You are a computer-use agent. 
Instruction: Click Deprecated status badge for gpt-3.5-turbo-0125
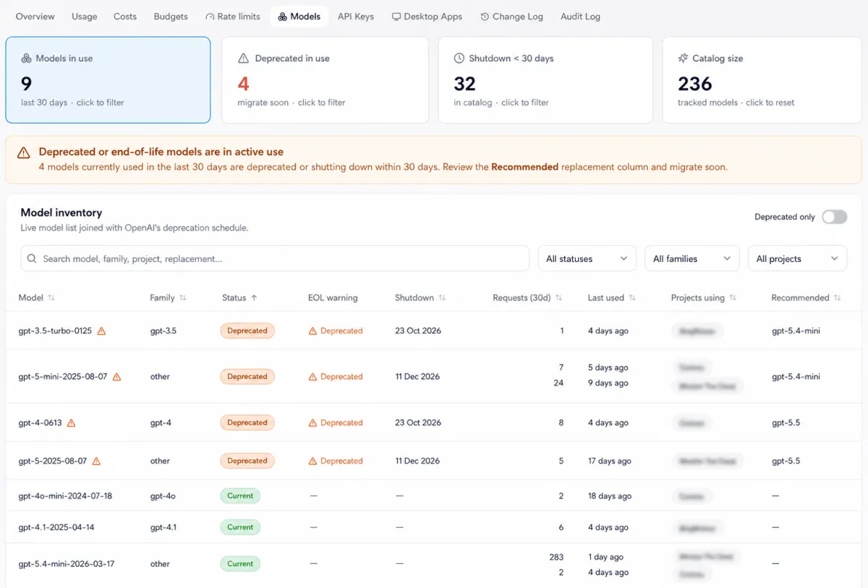tap(247, 331)
